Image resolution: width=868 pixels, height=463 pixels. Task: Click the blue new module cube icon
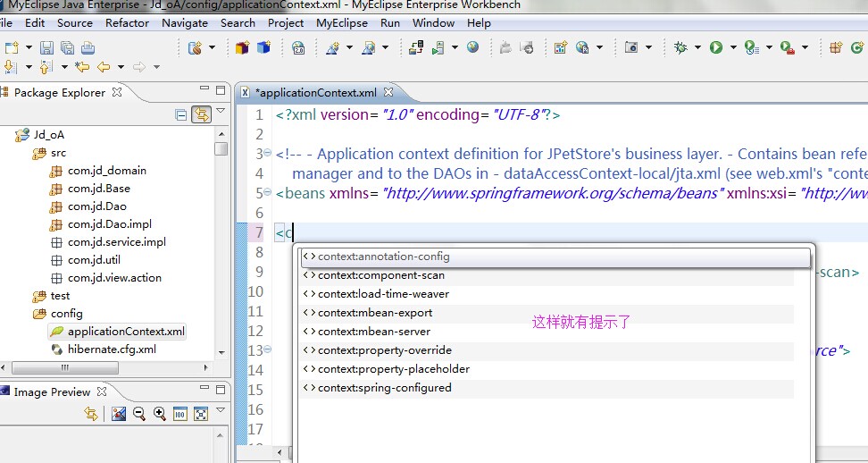(263, 47)
